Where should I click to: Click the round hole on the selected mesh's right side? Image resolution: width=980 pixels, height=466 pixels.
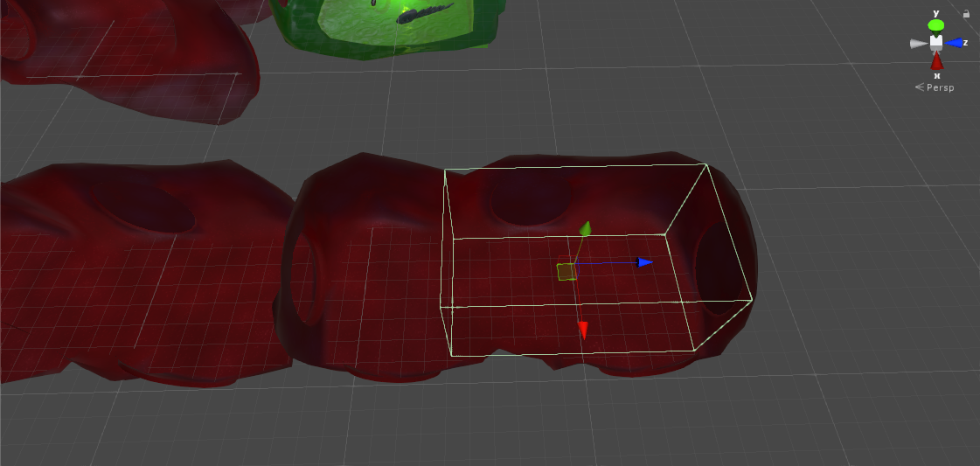(x=722, y=267)
